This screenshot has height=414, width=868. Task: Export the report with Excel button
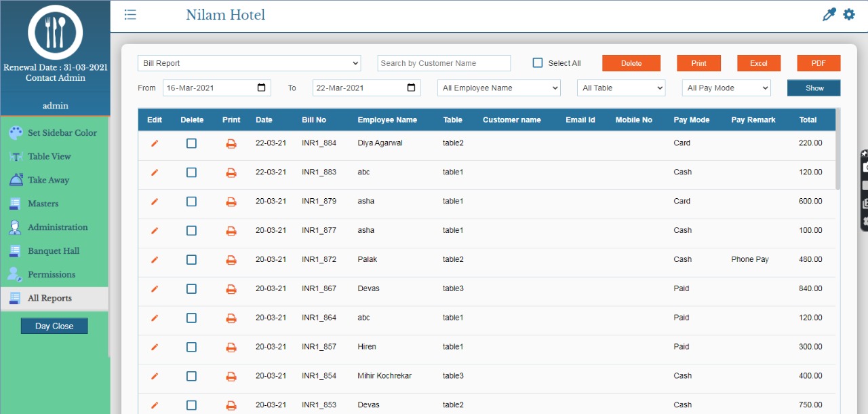point(759,63)
